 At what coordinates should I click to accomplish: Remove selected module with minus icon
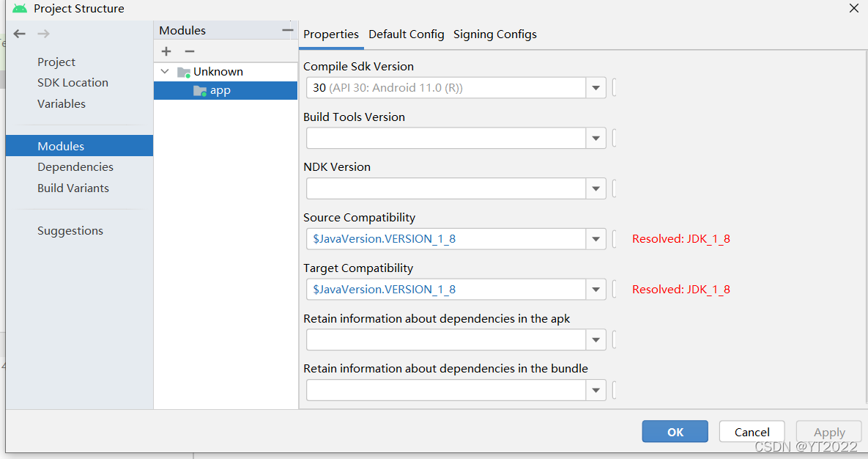(x=190, y=51)
